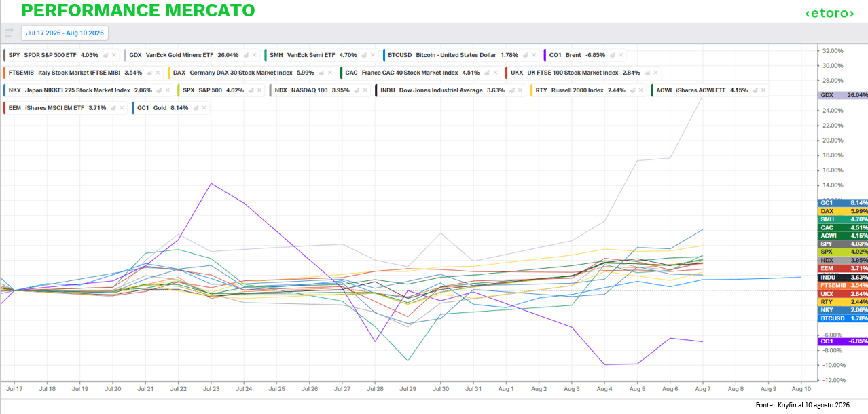Click the orange color bar of FTSEMIB chip

coord(5,73)
